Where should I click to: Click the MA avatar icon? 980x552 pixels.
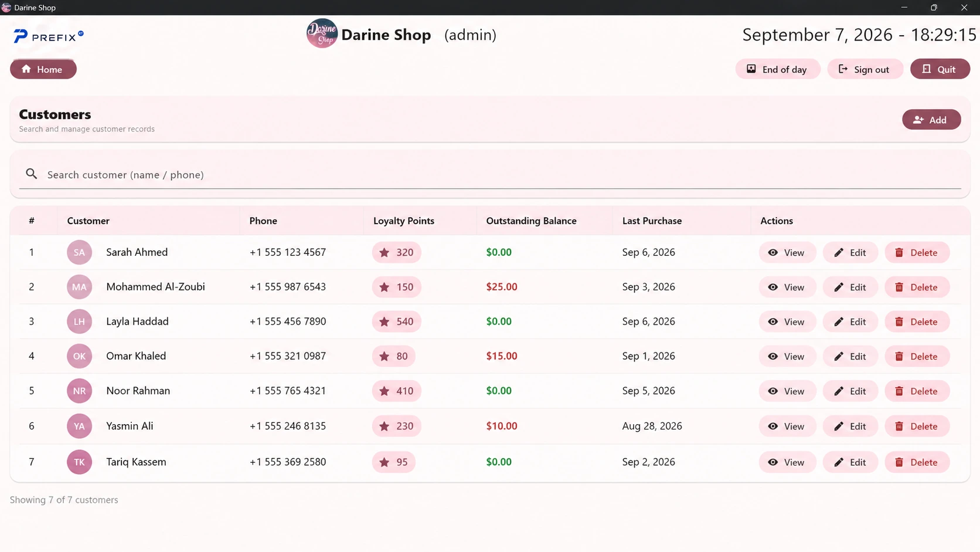(79, 287)
